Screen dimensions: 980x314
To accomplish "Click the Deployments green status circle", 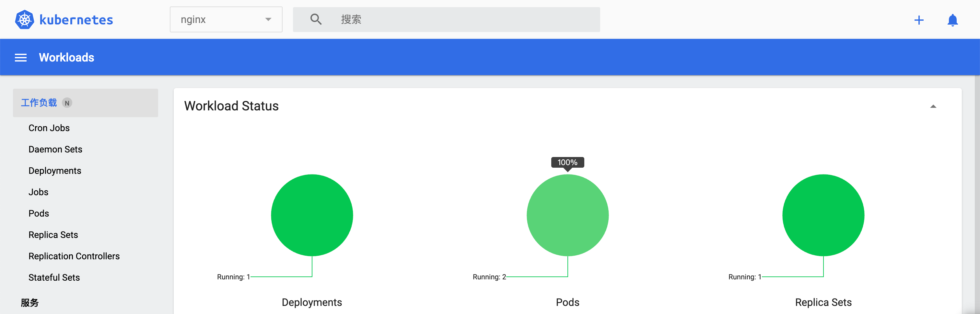I will (x=312, y=215).
